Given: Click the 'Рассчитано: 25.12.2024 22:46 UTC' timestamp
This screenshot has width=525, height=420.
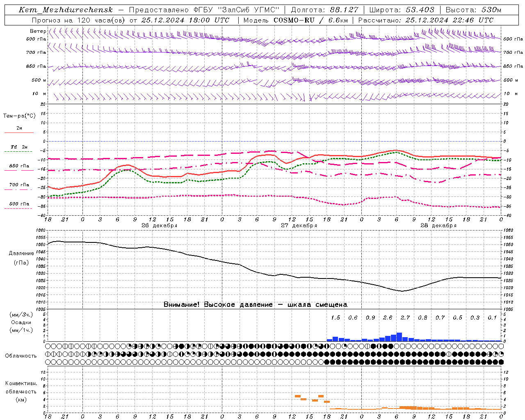Looking at the screenshot, I should [426, 20].
